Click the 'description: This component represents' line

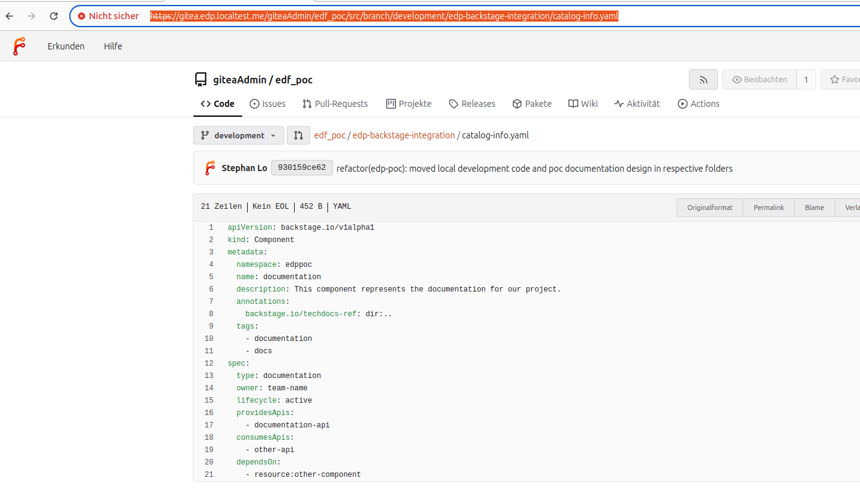pos(398,289)
